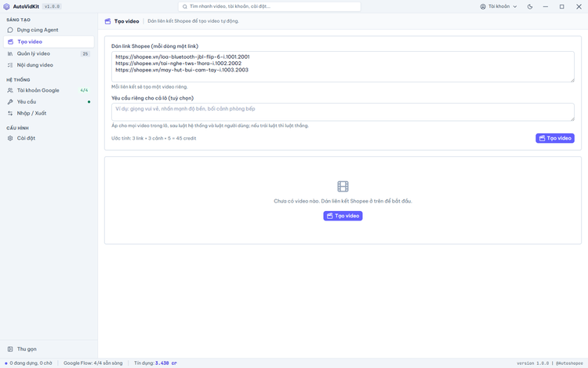Focus the Yêu cầu riêng cho cả lô field

pos(343,112)
